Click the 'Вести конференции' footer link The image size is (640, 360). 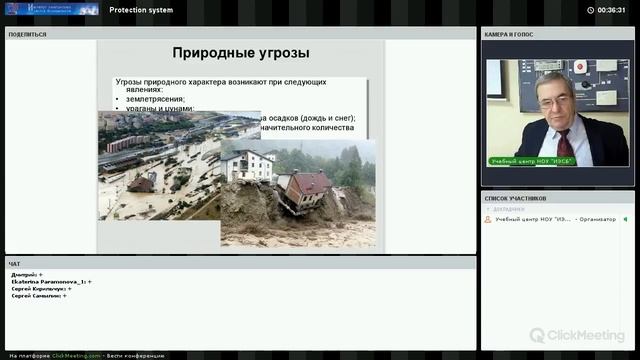pos(136,356)
